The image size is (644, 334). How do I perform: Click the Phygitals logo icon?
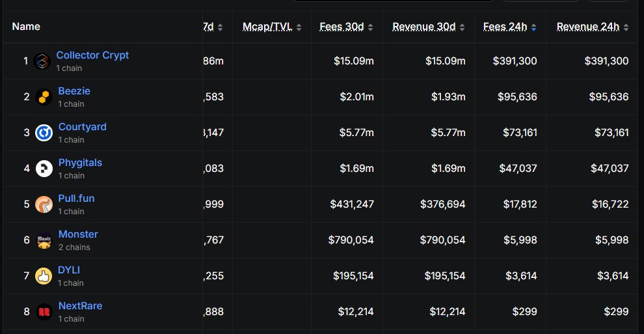coord(44,169)
